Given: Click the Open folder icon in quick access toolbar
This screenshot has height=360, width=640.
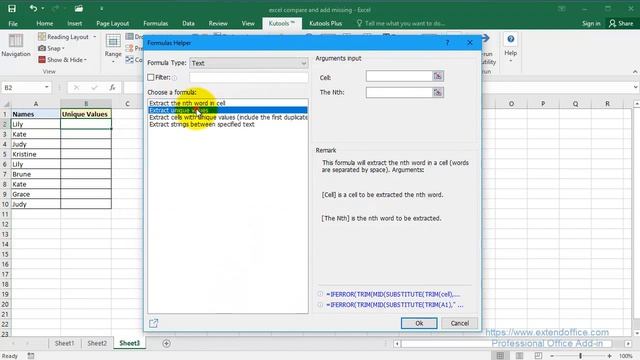Looking at the screenshot, I should click(x=78, y=9).
